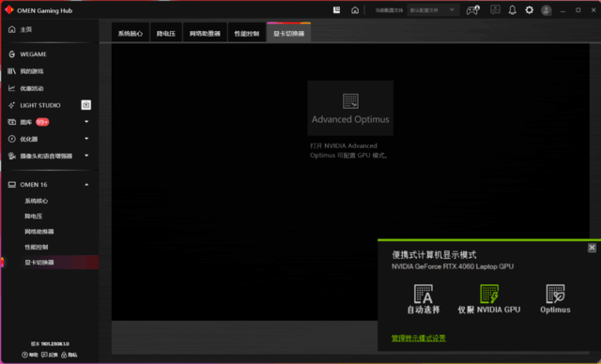601x364 pixels.
Task: Switch to the 降电压 tab
Action: [166, 33]
